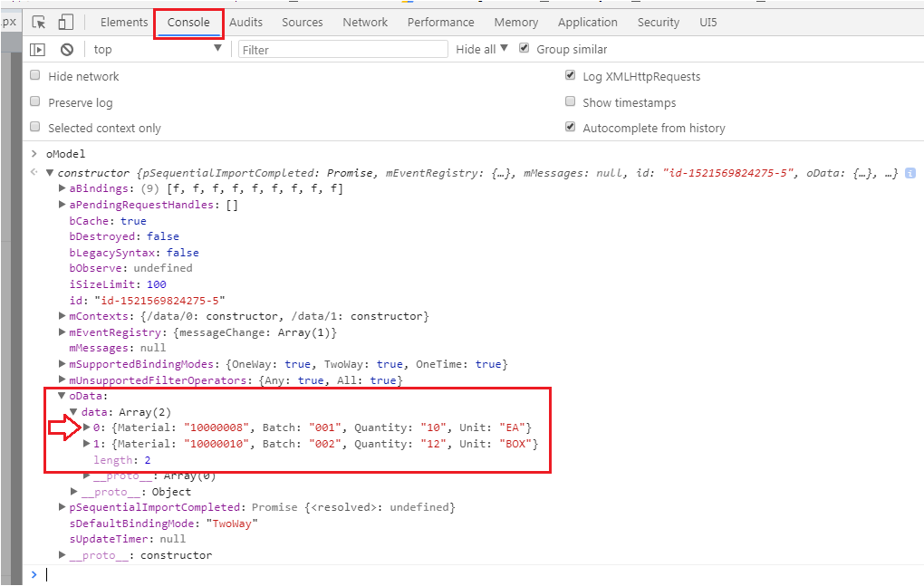
Task: Click the blue info icon beside constructor
Action: click(x=910, y=173)
